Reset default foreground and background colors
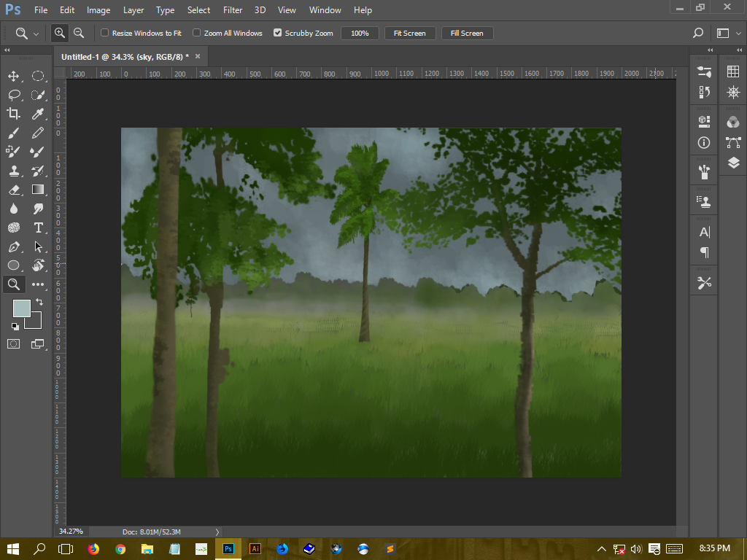 coord(15,326)
